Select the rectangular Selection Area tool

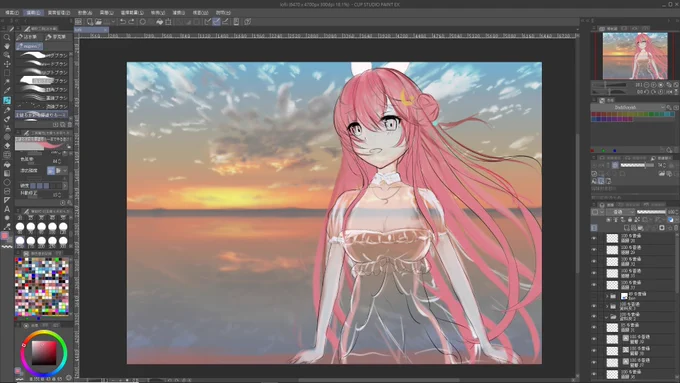7,73
